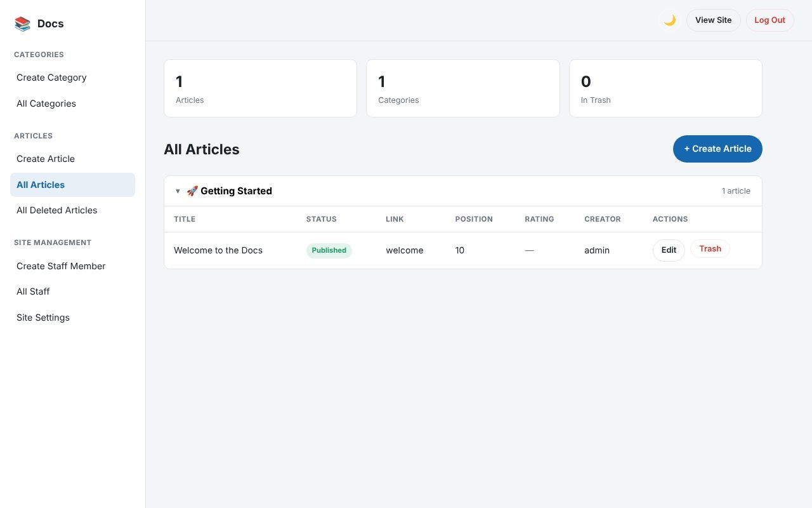This screenshot has width=812, height=508.
Task: Click 'Welcome to the Docs' title cell
Action: pyautogui.click(x=218, y=250)
